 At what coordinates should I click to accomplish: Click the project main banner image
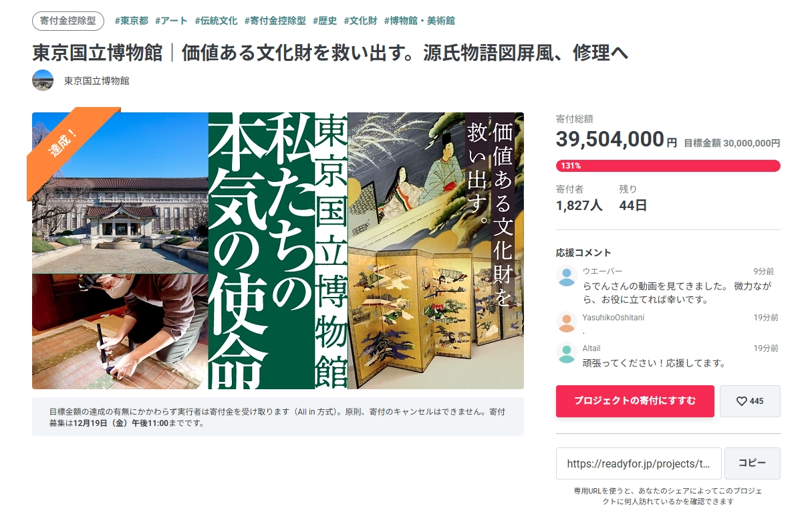point(278,251)
